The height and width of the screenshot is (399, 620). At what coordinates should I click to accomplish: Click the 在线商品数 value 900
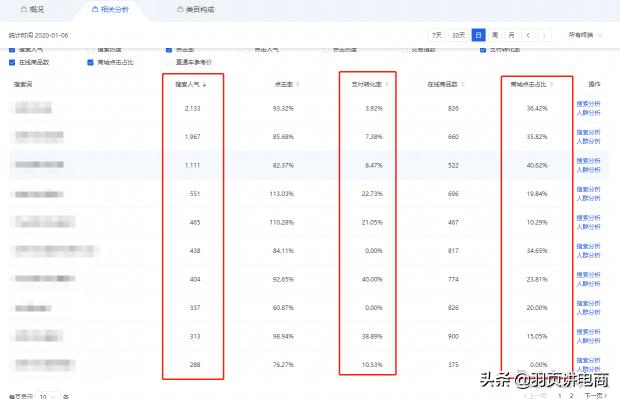tap(453, 336)
